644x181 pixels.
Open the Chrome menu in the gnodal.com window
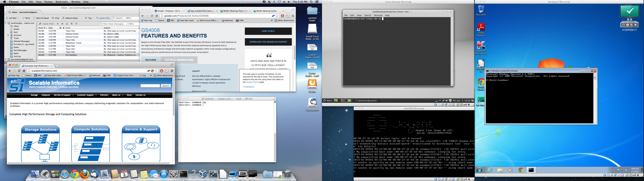(x=293, y=16)
